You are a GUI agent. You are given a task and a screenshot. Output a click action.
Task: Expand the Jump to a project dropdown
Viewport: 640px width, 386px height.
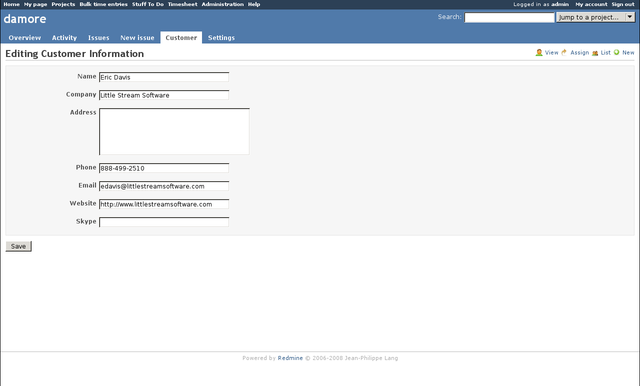coord(596,17)
